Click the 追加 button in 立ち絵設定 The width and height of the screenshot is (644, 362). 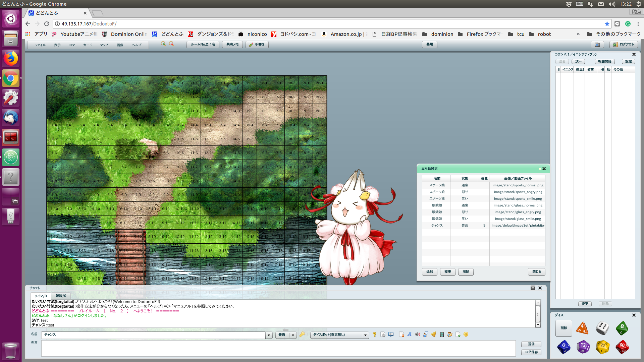pos(430,271)
